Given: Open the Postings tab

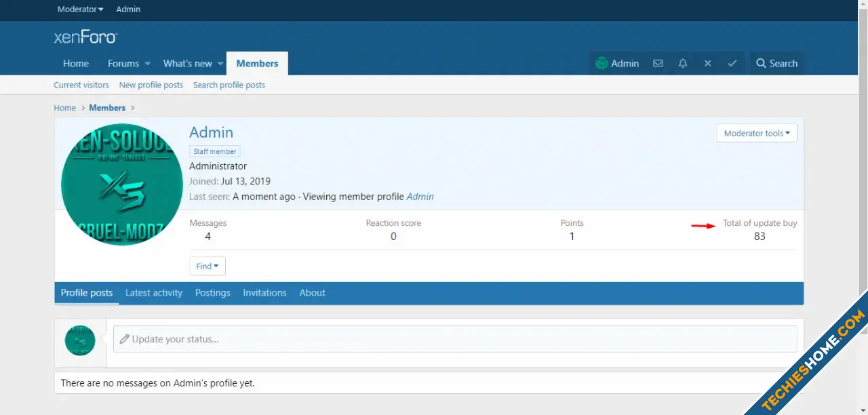Looking at the screenshot, I should tap(212, 293).
